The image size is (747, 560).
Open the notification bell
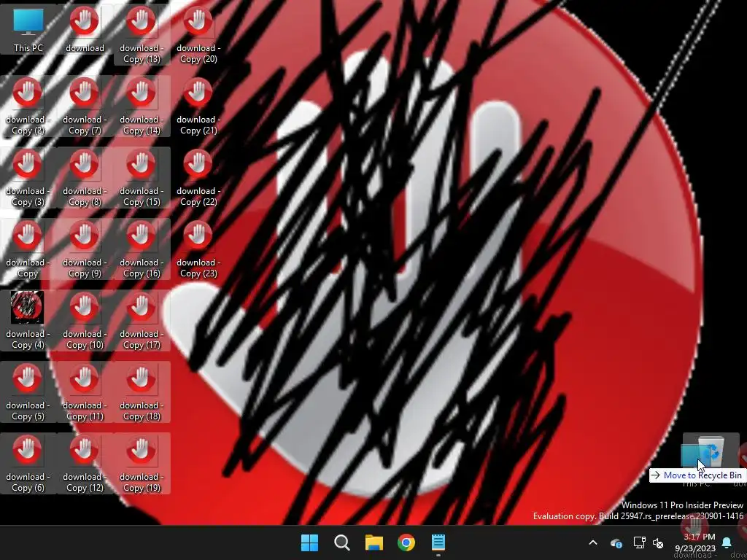(x=727, y=542)
